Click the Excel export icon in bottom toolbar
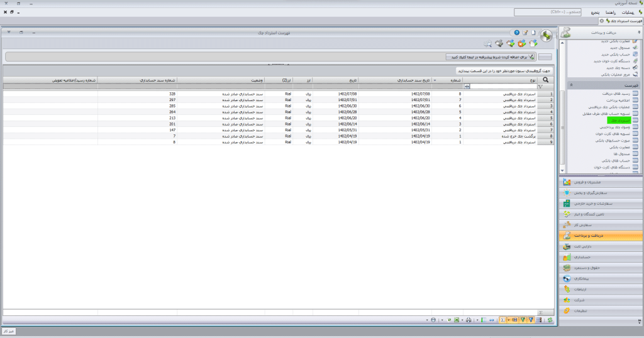Viewport: 644px width, 338px height. [457, 320]
